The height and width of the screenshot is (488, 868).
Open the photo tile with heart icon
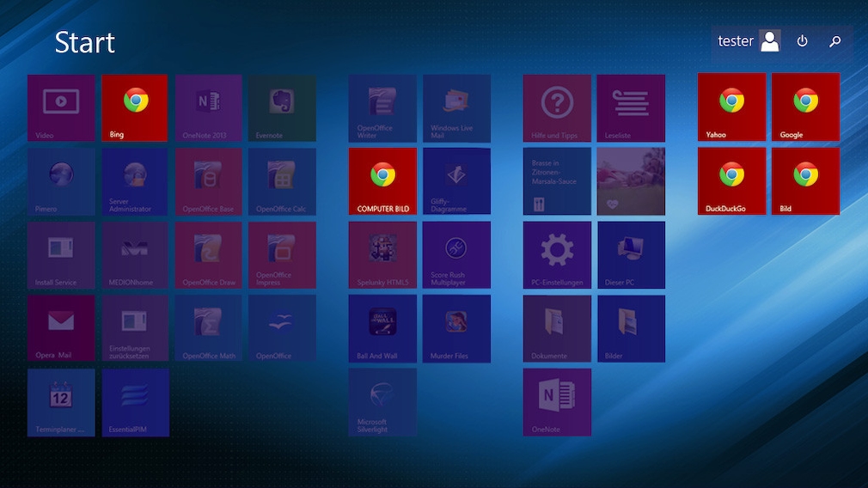(x=631, y=181)
